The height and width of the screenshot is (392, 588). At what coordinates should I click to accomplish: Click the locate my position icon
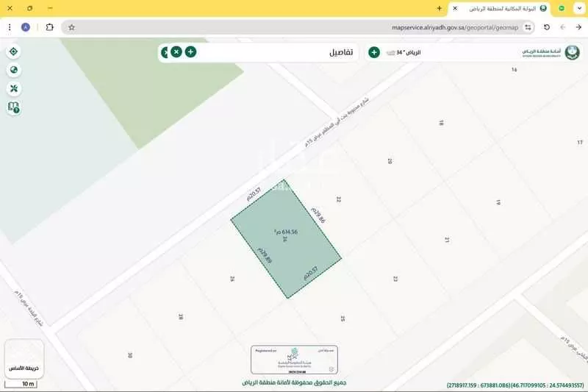(x=13, y=51)
